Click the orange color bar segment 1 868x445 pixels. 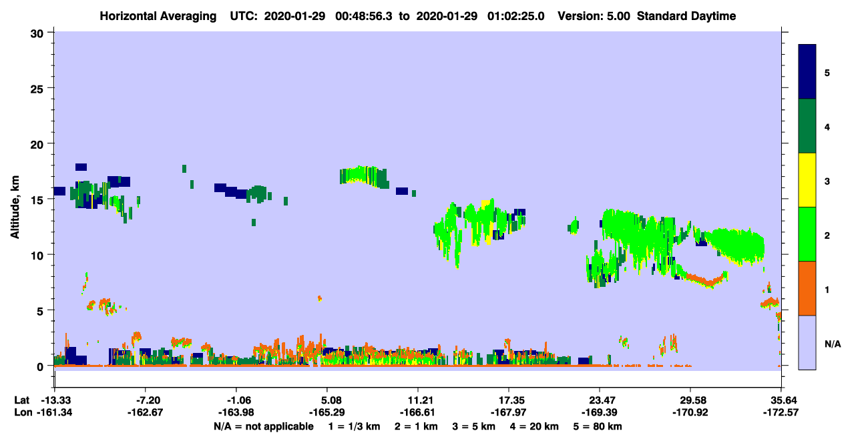pyautogui.click(x=807, y=288)
